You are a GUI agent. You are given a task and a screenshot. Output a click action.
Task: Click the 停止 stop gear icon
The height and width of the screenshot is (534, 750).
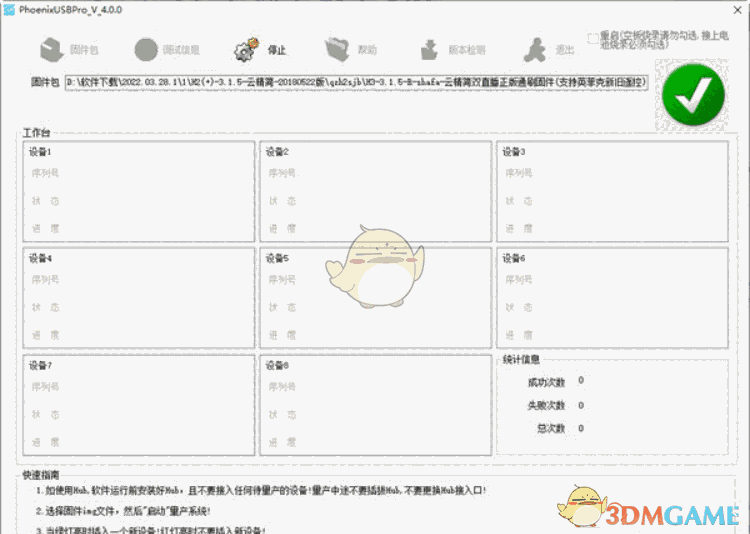coord(246,50)
